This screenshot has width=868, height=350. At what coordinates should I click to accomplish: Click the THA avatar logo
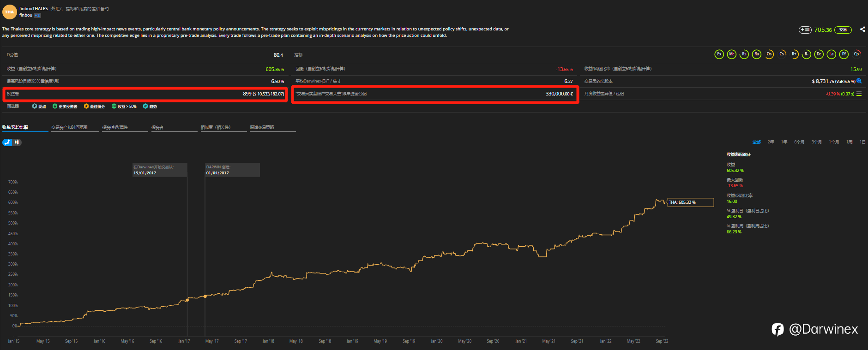click(10, 12)
